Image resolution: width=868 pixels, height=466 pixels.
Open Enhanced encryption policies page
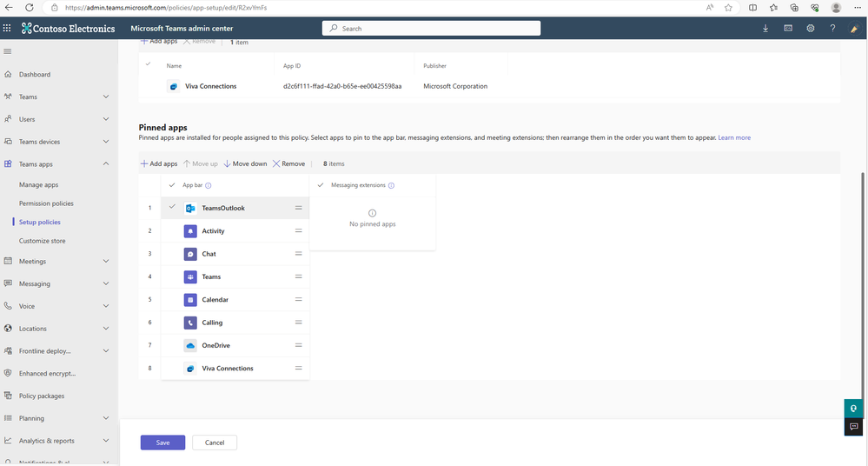click(47, 374)
